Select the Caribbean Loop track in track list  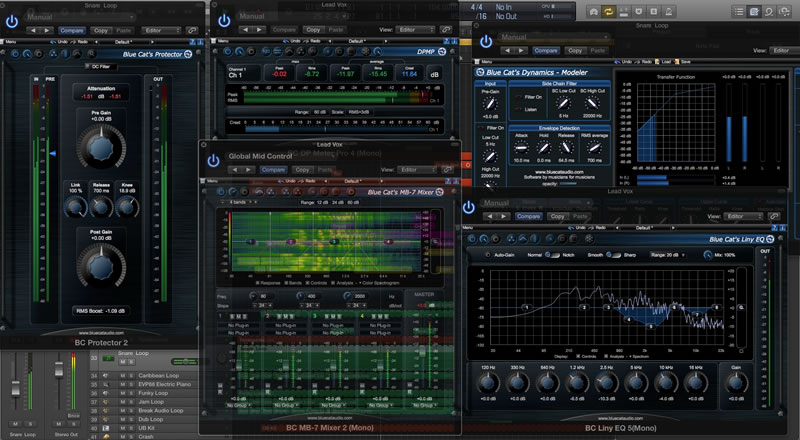[160, 375]
